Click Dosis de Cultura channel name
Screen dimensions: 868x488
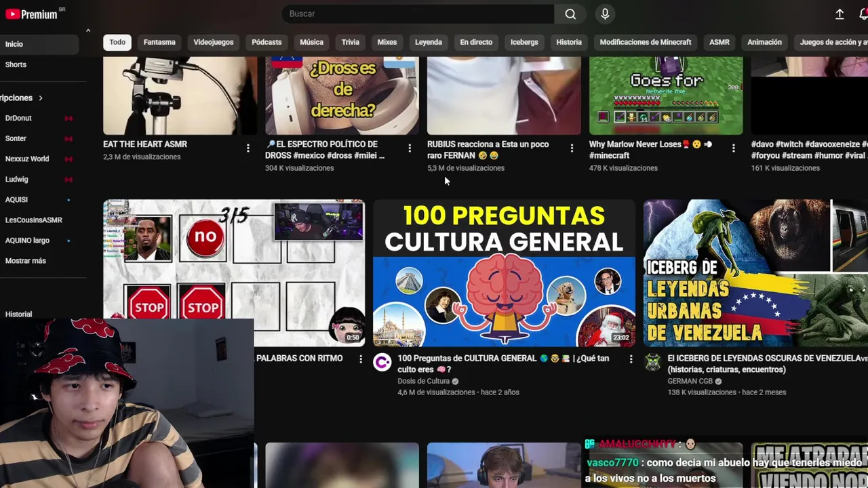(x=424, y=382)
